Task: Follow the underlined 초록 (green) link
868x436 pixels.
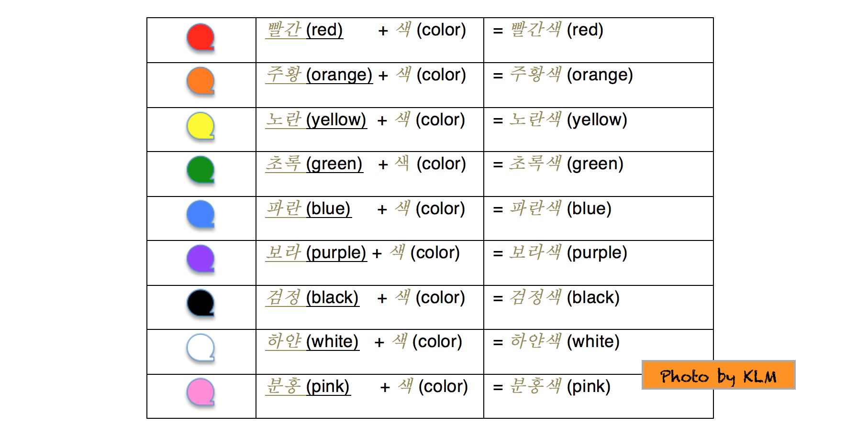Action: 314,164
